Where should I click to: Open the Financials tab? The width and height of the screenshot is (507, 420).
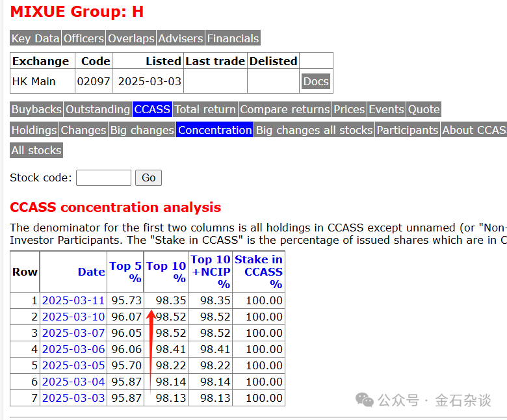tap(233, 38)
